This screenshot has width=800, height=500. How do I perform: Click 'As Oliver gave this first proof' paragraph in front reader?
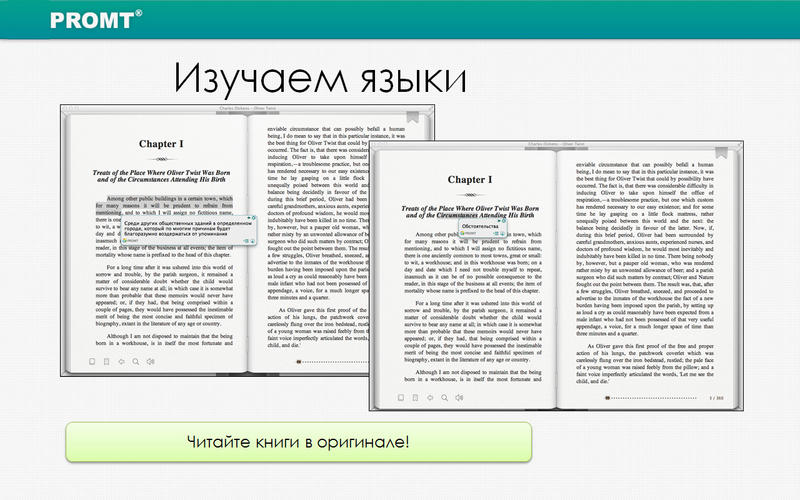[645, 363]
